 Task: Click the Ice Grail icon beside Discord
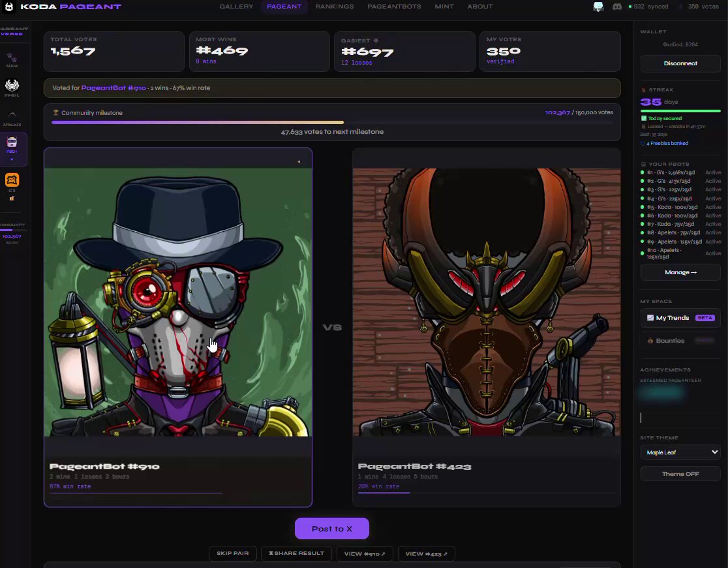[598, 7]
